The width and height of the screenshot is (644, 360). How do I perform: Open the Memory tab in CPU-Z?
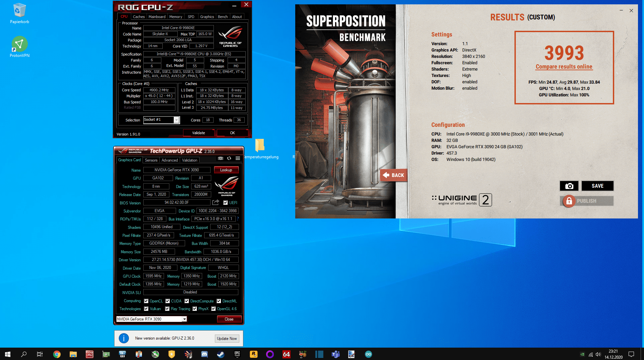click(176, 17)
